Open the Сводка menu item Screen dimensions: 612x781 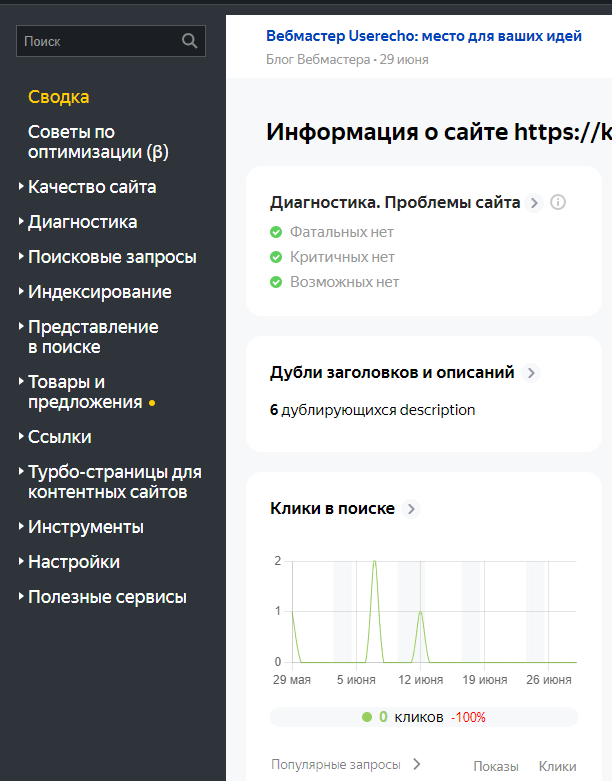click(x=59, y=97)
